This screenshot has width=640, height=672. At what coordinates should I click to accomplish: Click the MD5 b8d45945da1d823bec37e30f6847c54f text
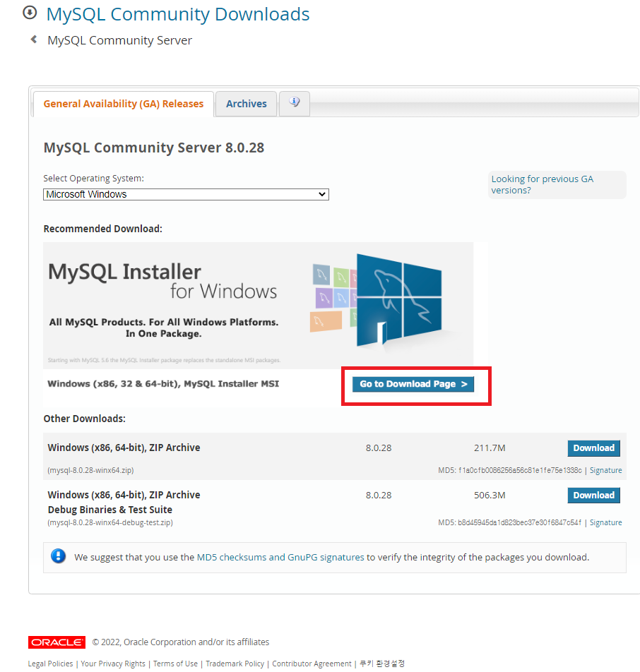point(509,522)
